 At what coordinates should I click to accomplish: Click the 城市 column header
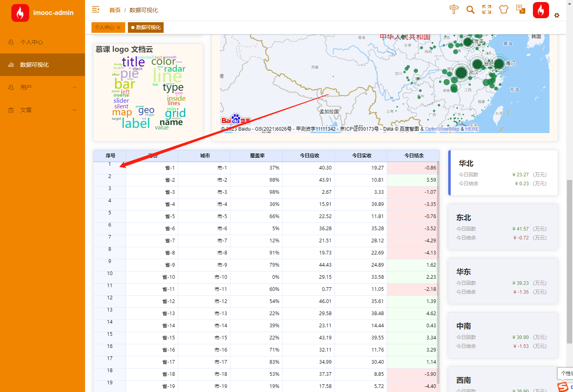click(204, 156)
